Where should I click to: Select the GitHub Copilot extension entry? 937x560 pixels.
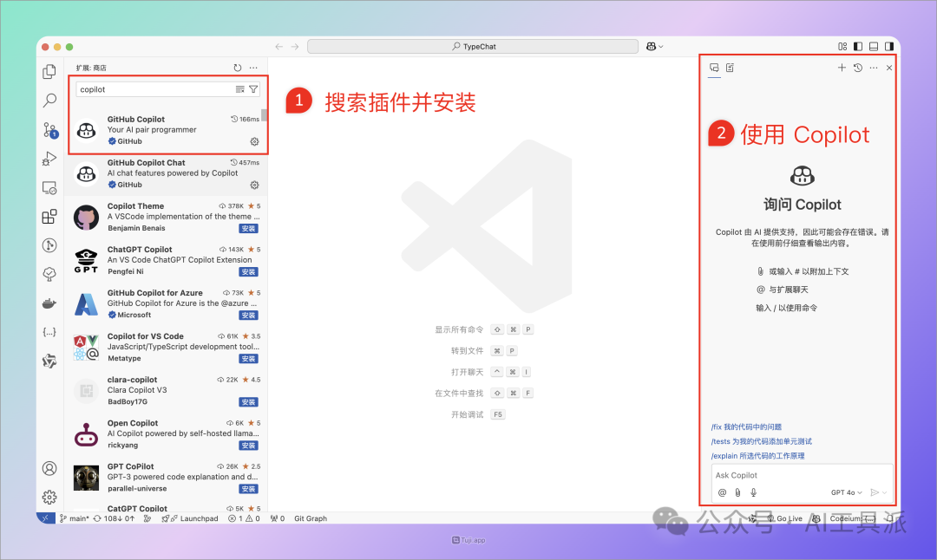(166, 130)
